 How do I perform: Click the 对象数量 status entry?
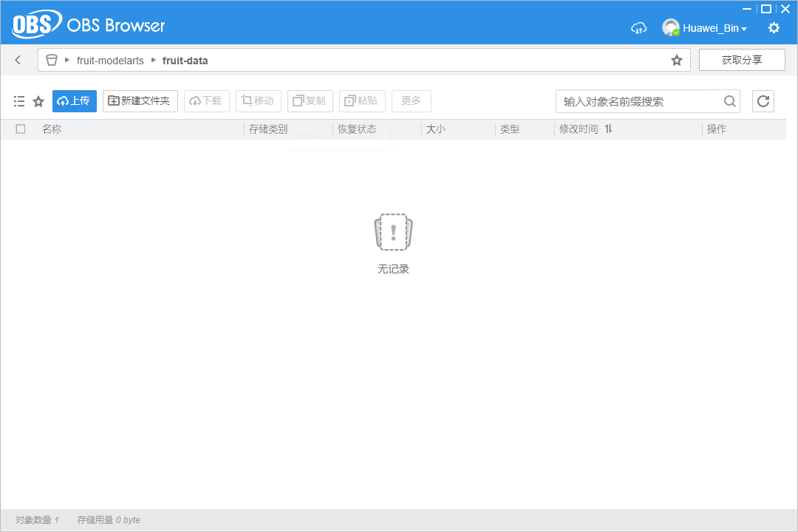point(37,519)
